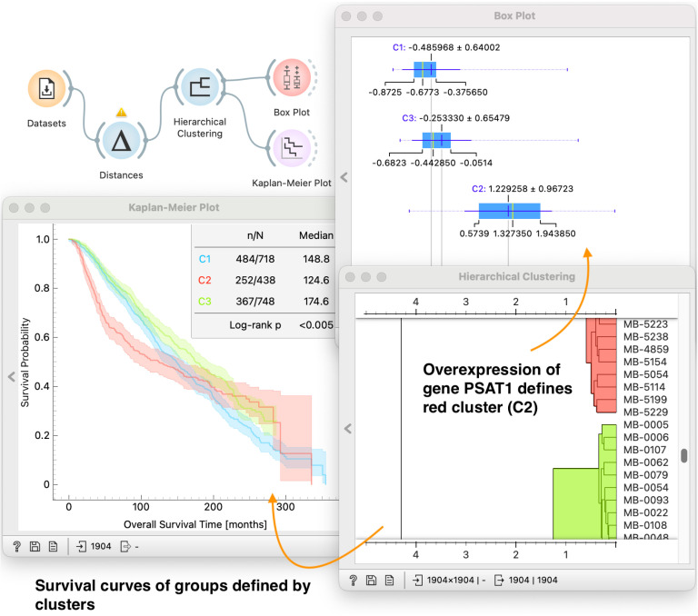Open the Distances widget icon
Viewport: 698px width, 616px height.
pyautogui.click(x=121, y=141)
